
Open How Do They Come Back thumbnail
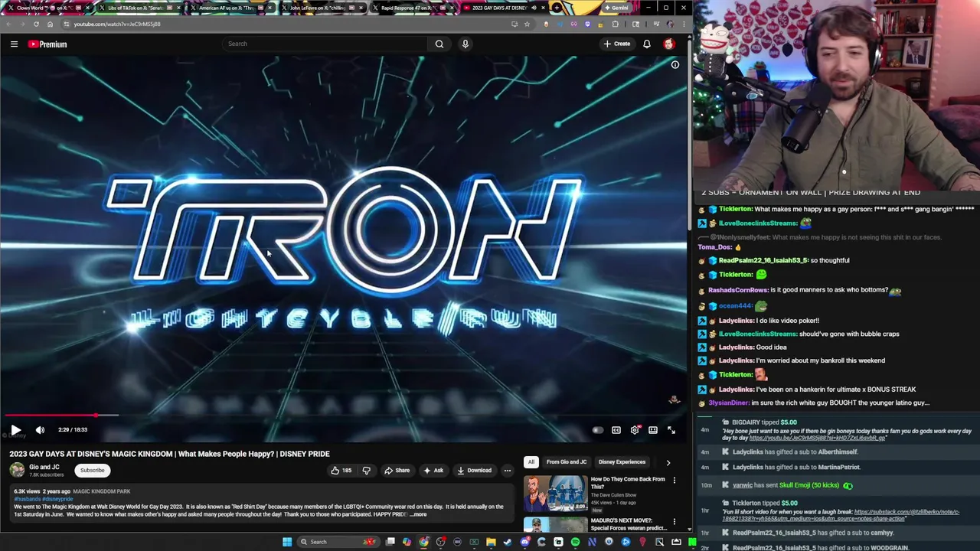[555, 494]
